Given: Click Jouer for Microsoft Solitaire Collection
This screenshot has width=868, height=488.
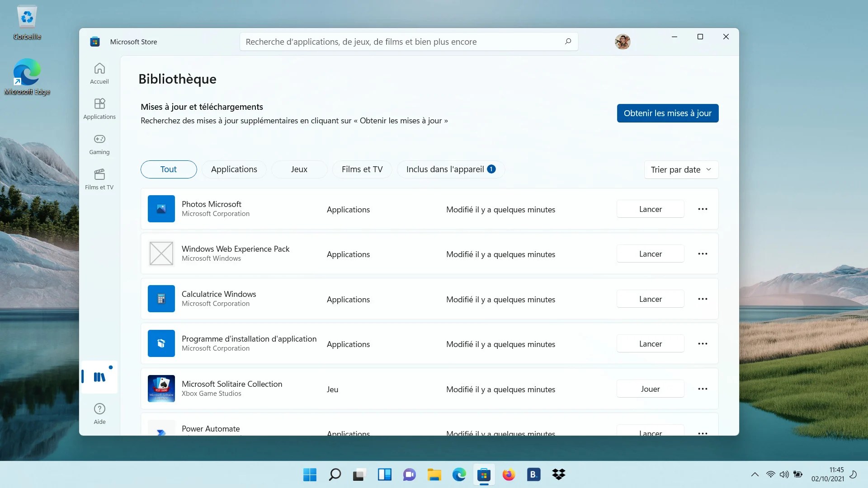Looking at the screenshot, I should click(650, 389).
